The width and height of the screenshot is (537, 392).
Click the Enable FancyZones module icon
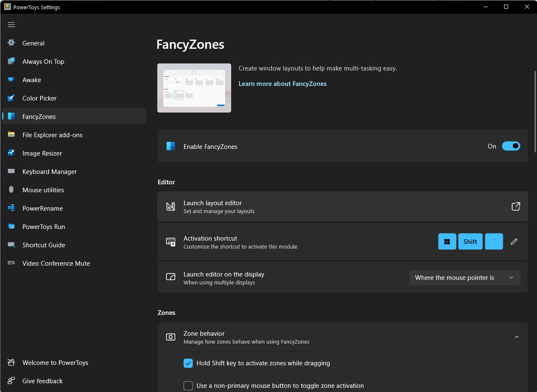click(x=171, y=146)
